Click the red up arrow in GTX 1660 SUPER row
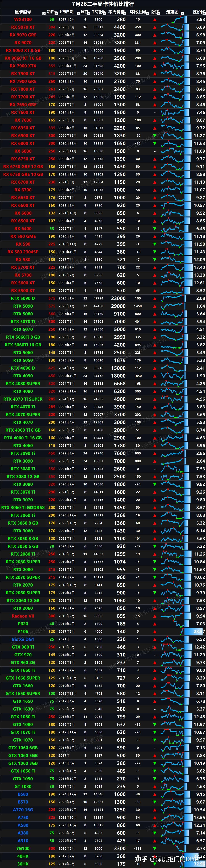 (155, 678)
